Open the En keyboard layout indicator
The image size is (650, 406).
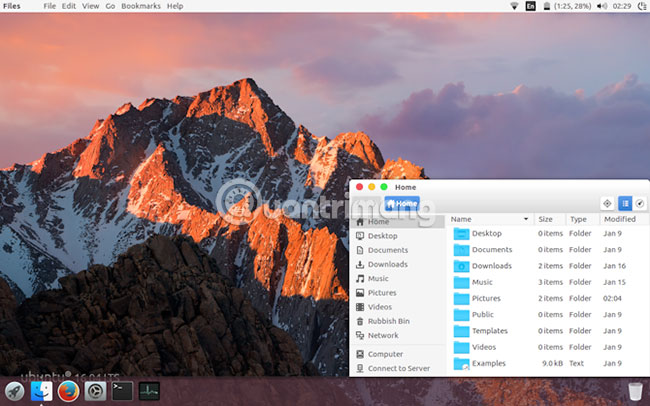[x=530, y=6]
